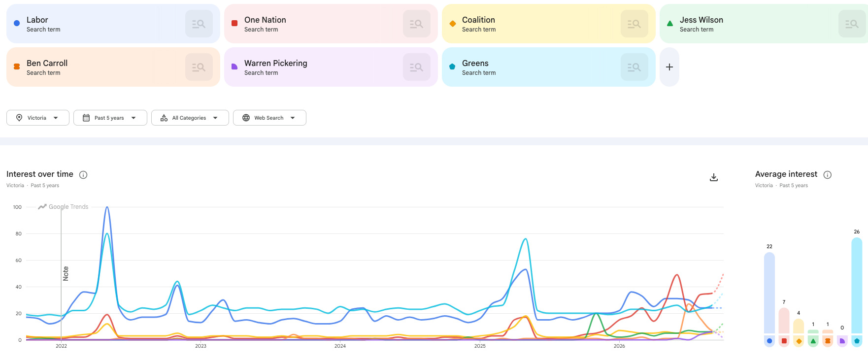Edit the Jess Wilson search term name
This screenshot has width=868, height=361.
click(701, 20)
